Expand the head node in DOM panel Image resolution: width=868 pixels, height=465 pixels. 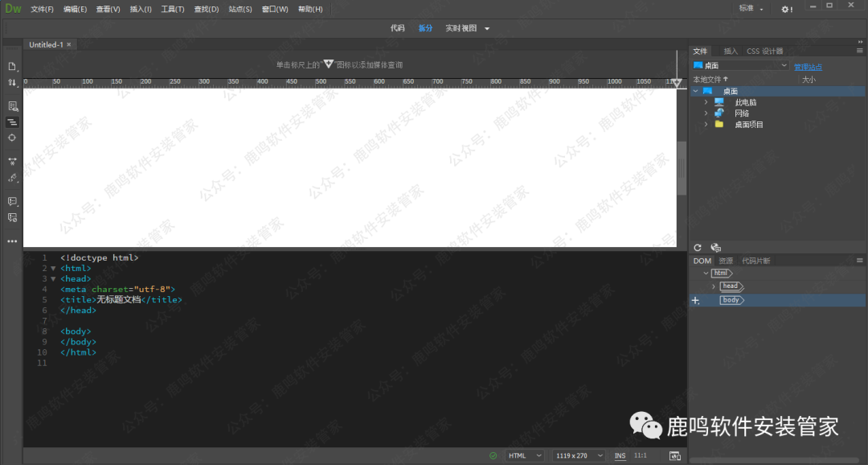coord(713,286)
